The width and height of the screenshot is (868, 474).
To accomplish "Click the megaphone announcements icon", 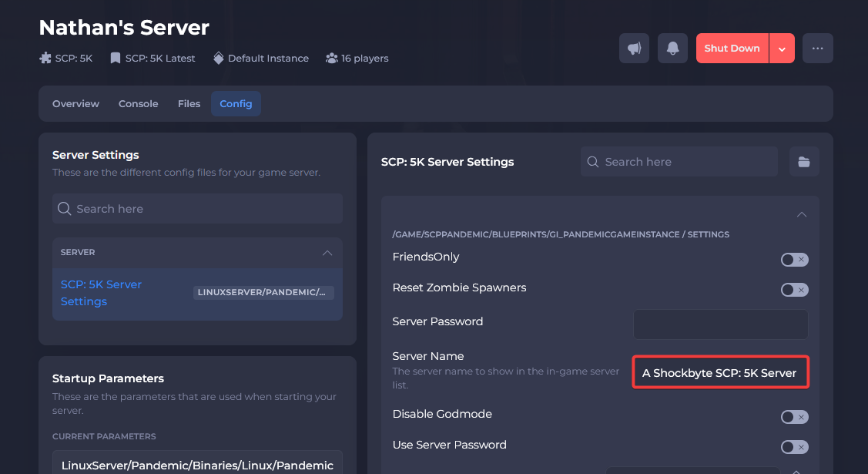I will [x=634, y=49].
